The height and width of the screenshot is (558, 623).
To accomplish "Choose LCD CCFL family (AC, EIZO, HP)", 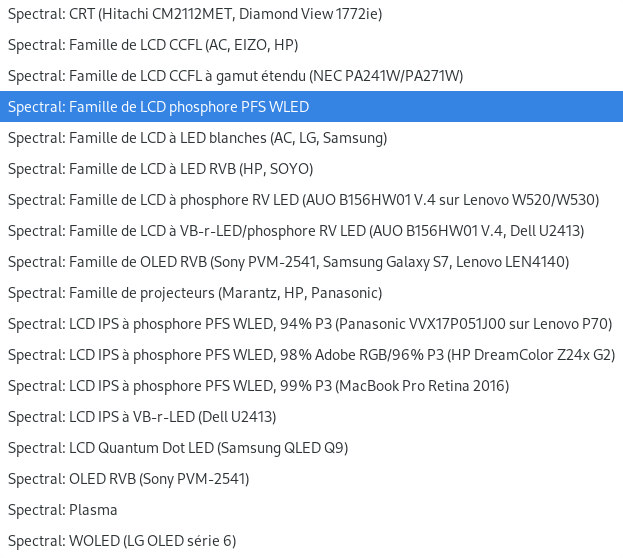I will pos(153,45).
